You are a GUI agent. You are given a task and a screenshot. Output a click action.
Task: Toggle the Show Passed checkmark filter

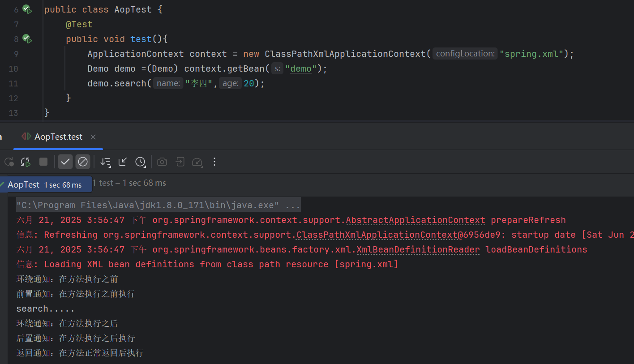[x=65, y=162]
